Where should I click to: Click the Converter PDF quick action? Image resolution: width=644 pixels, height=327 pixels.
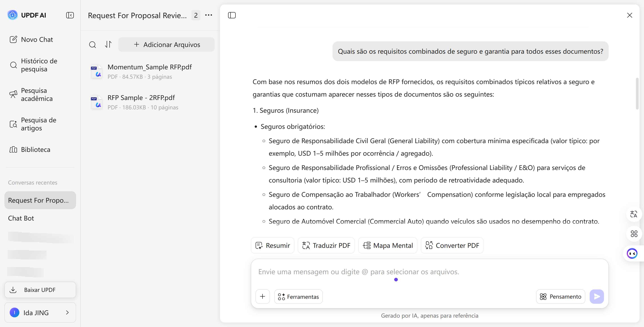click(452, 246)
